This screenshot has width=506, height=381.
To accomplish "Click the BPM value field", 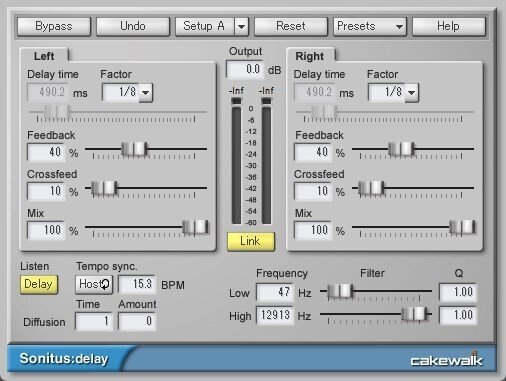I will click(137, 284).
